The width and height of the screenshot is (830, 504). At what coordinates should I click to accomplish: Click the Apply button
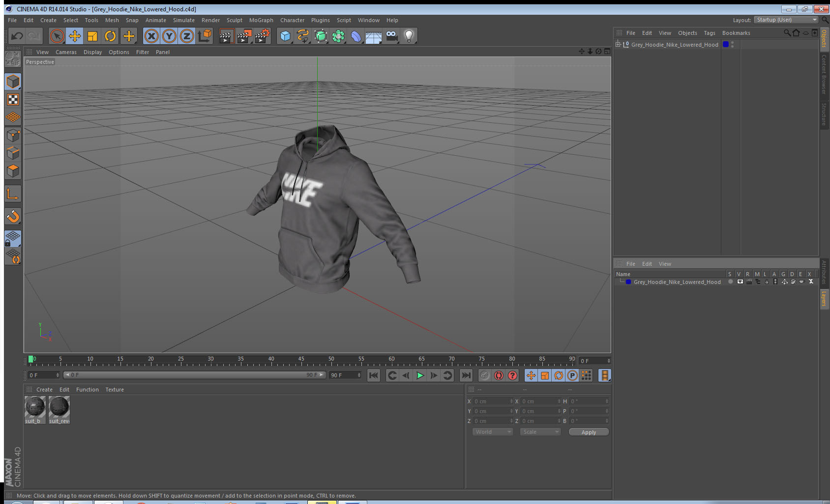click(x=589, y=432)
